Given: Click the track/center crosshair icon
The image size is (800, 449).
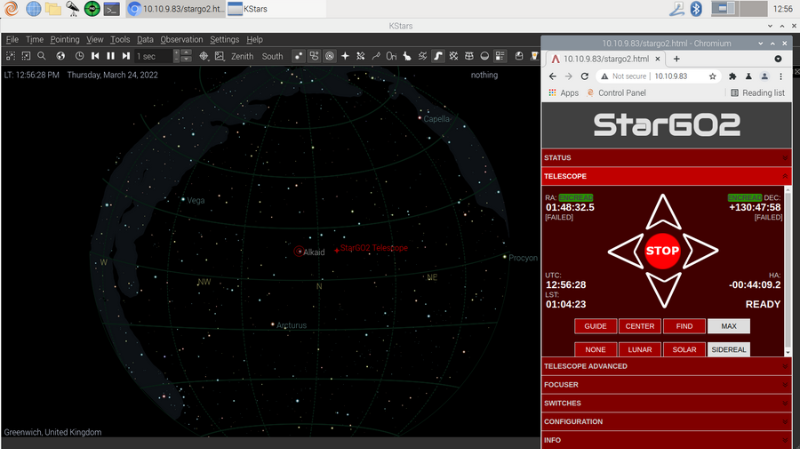Looking at the screenshot, I should 204,56.
